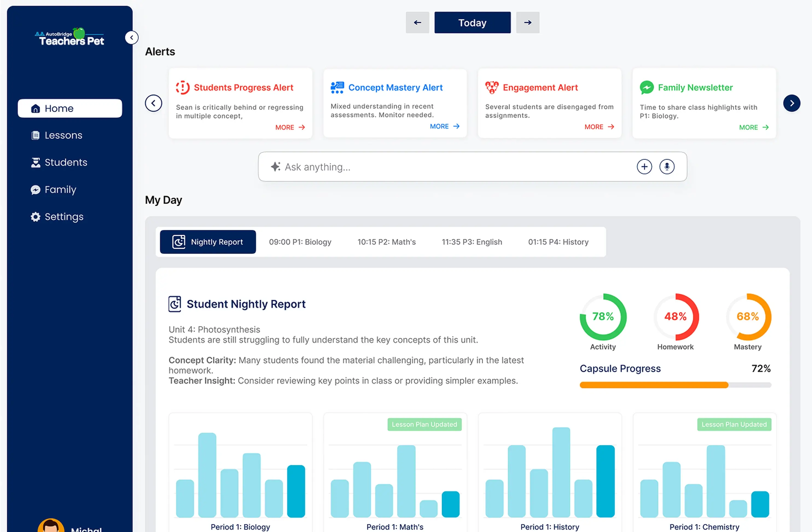Click the Ask anything input field

pyautogui.click(x=473, y=167)
